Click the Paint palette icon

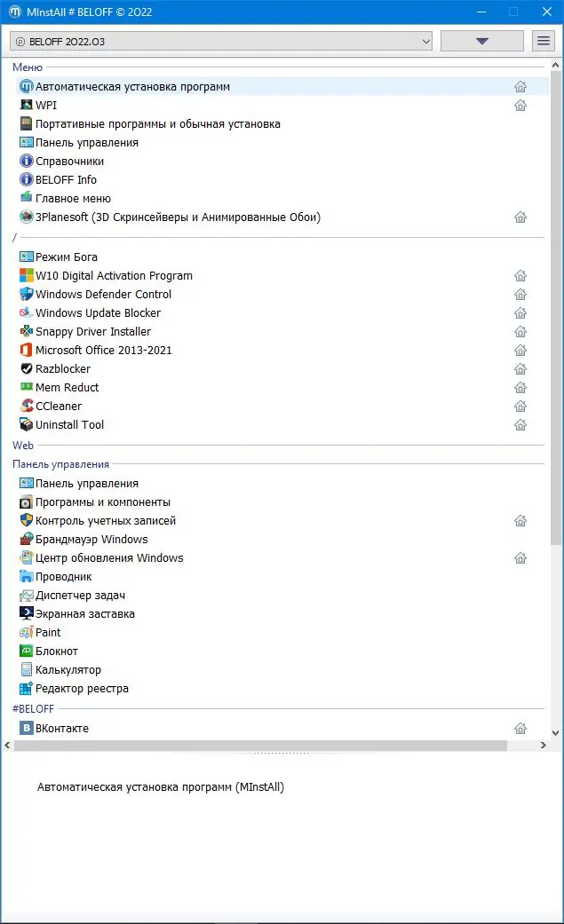(26, 632)
